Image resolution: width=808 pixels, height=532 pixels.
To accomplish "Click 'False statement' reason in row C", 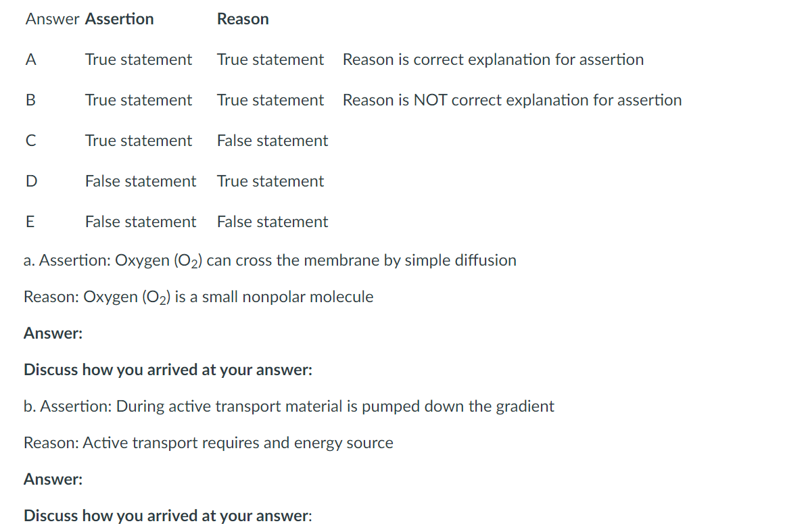I will tap(272, 141).
